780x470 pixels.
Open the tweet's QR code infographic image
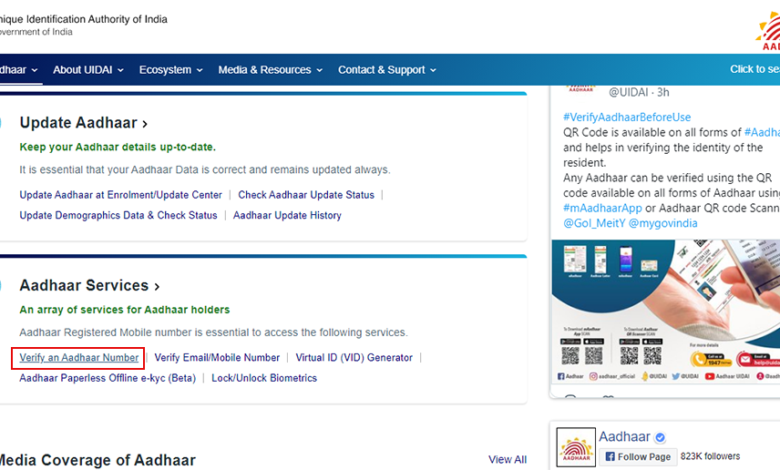click(x=666, y=312)
